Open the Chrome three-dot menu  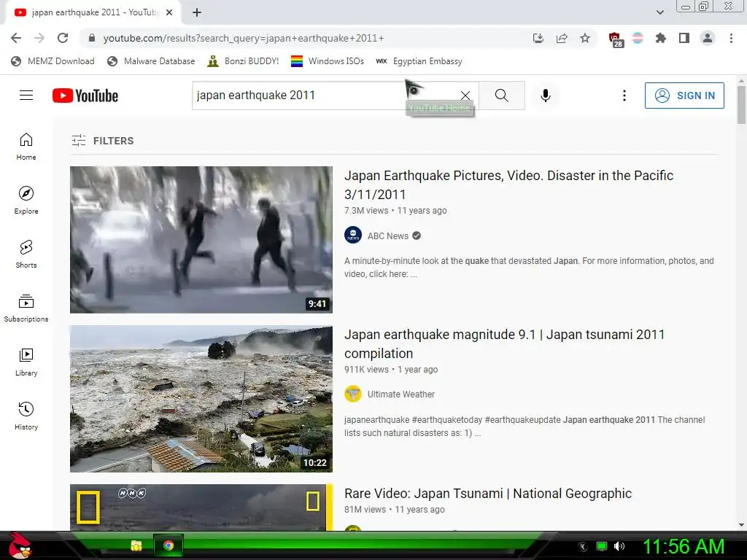[731, 38]
